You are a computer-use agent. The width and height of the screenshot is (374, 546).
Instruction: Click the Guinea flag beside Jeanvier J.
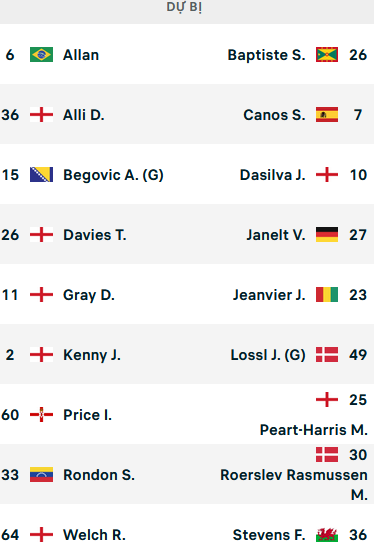point(327,295)
